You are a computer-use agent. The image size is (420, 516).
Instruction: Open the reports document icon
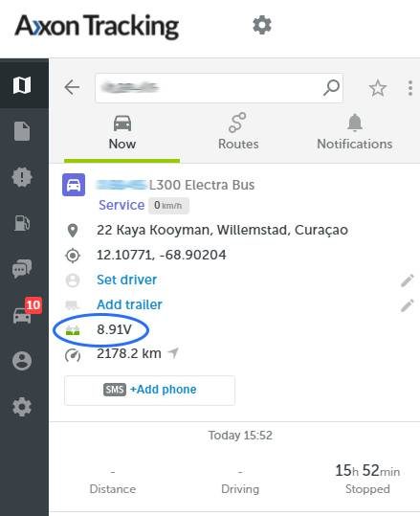pos(22,131)
